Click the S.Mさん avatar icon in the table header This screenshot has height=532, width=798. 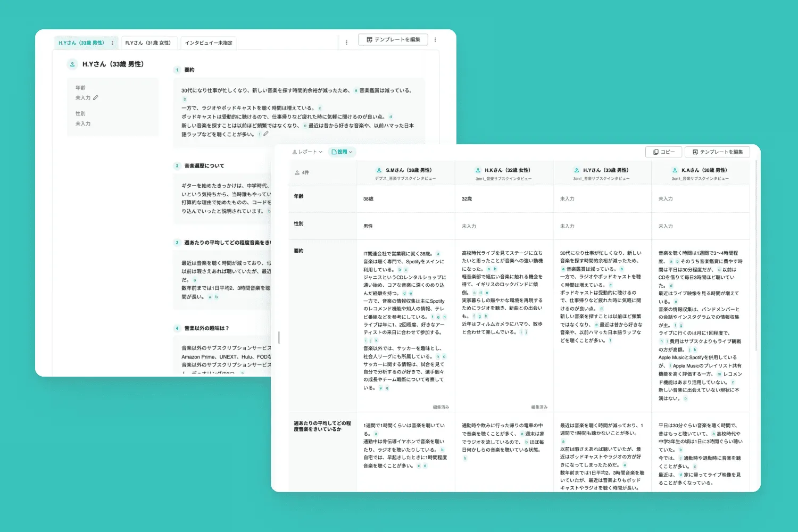(379, 170)
